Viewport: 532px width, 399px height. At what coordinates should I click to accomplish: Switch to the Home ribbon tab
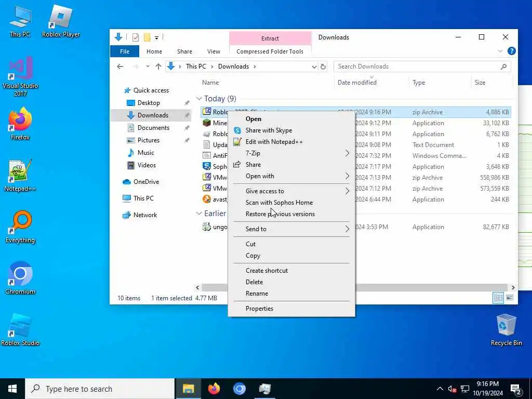tap(154, 51)
